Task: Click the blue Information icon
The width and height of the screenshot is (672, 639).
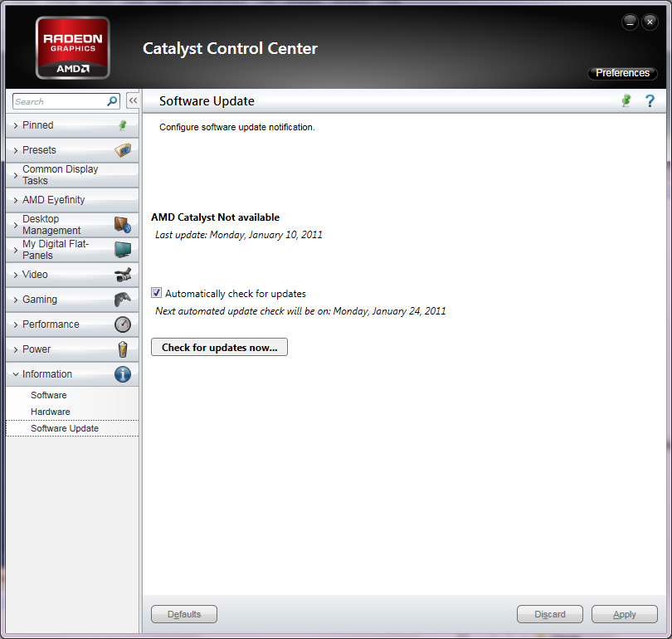Action: click(x=123, y=374)
